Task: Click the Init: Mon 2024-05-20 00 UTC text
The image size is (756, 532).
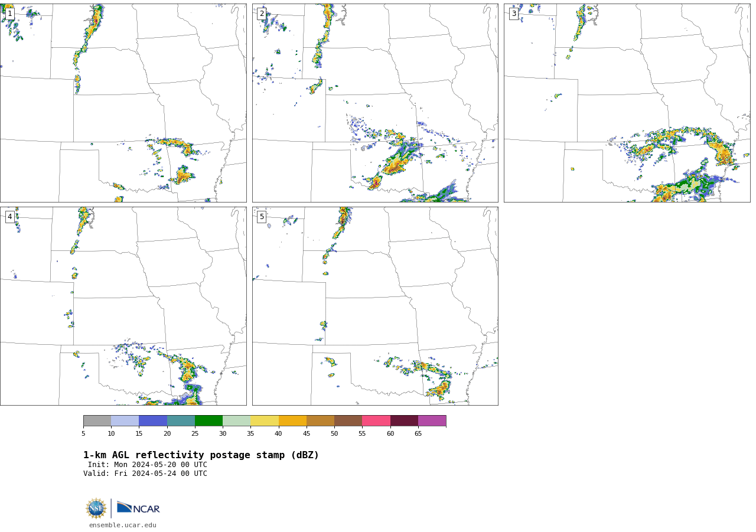Action: pyautogui.click(x=148, y=465)
